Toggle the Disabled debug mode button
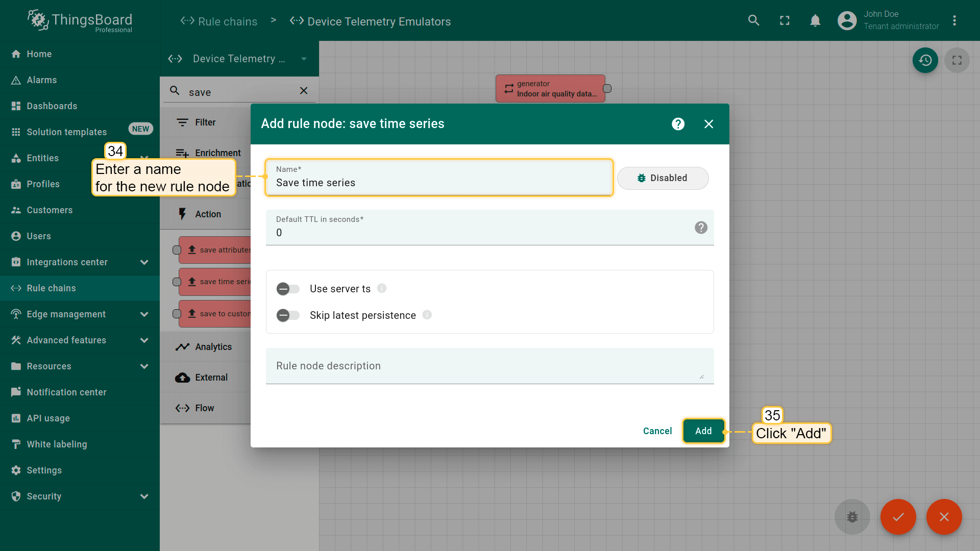The image size is (980, 551). pyautogui.click(x=663, y=178)
